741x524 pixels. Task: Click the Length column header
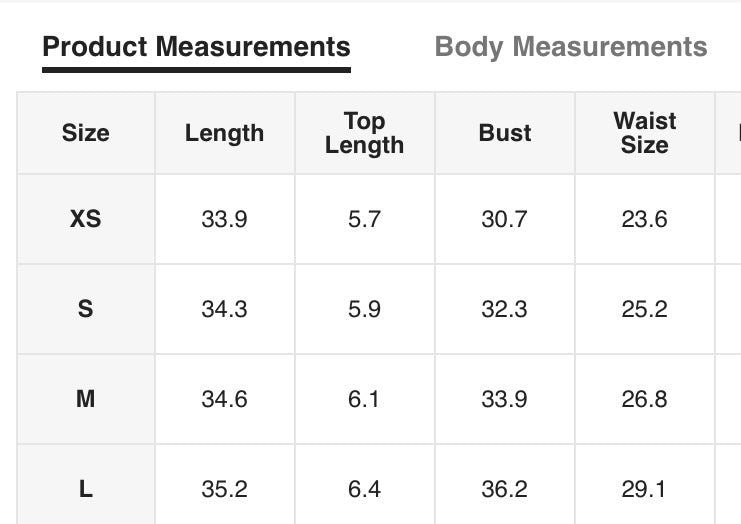224,134
